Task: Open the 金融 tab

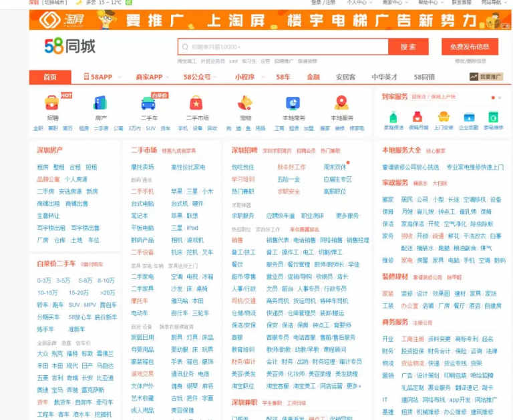Action: point(313,77)
